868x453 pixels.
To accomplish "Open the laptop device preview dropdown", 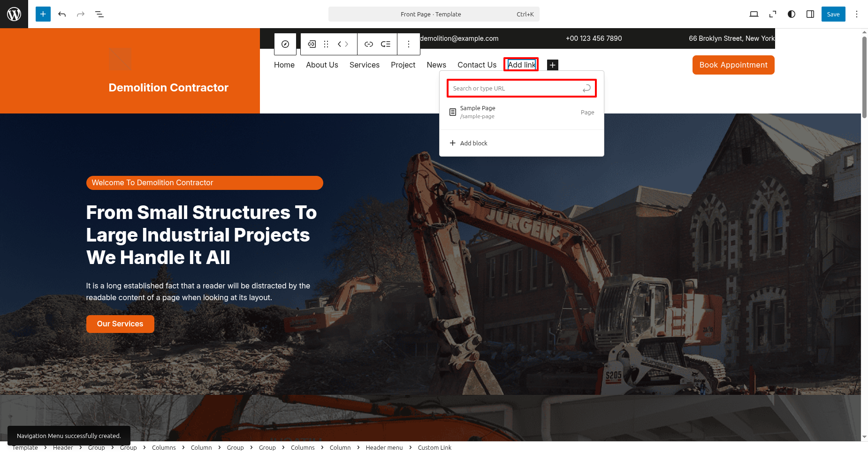I will 754,14.
